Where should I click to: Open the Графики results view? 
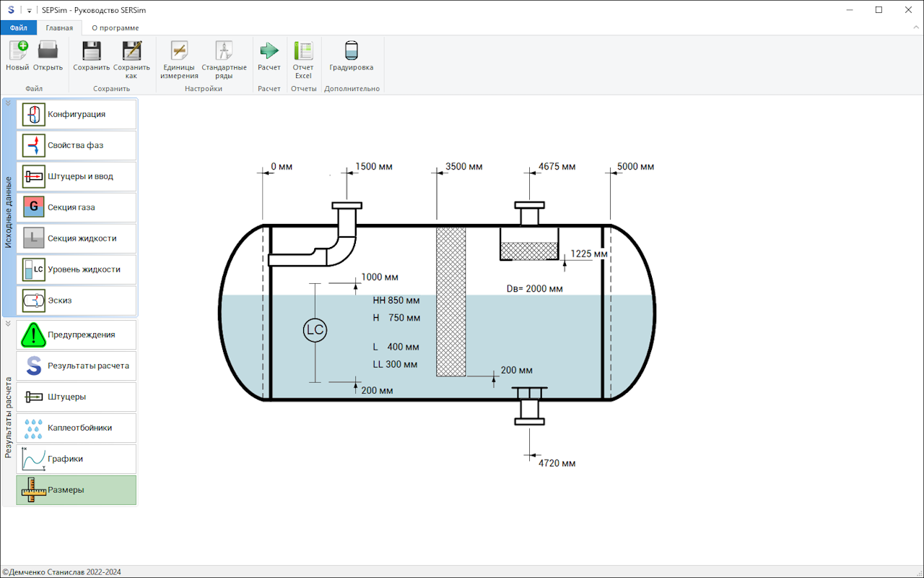tap(77, 459)
